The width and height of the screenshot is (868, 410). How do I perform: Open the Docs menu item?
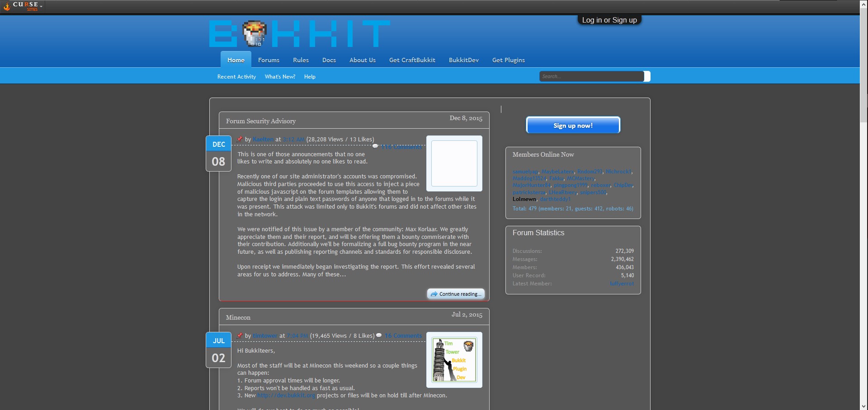(329, 60)
